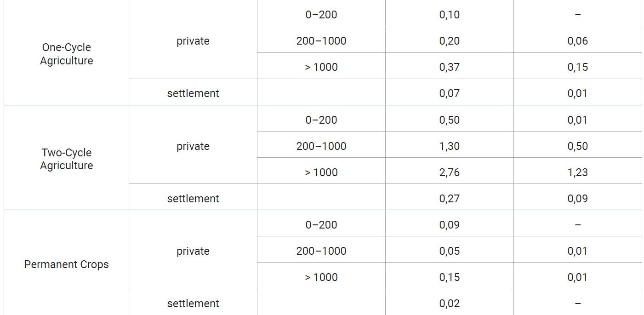Click the One-Cycle Agriculture row header
The image size is (644, 315).
66,54
